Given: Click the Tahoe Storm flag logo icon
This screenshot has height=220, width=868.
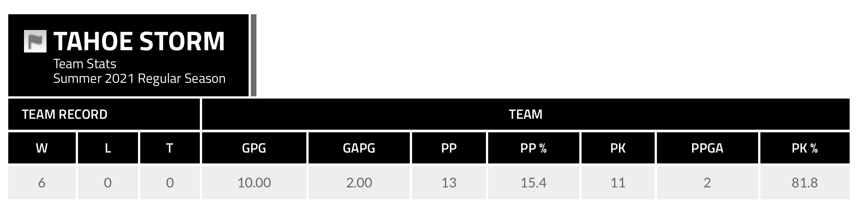Looking at the screenshot, I should pos(35,41).
